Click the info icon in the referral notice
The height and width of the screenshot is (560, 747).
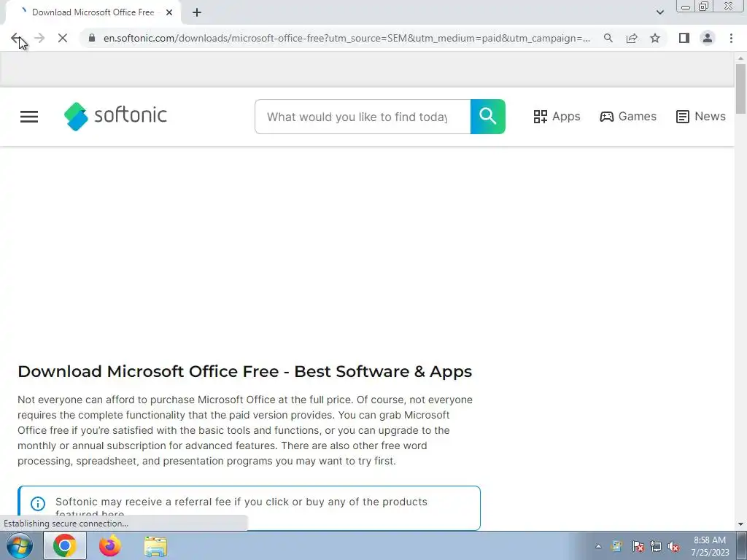pos(38,503)
